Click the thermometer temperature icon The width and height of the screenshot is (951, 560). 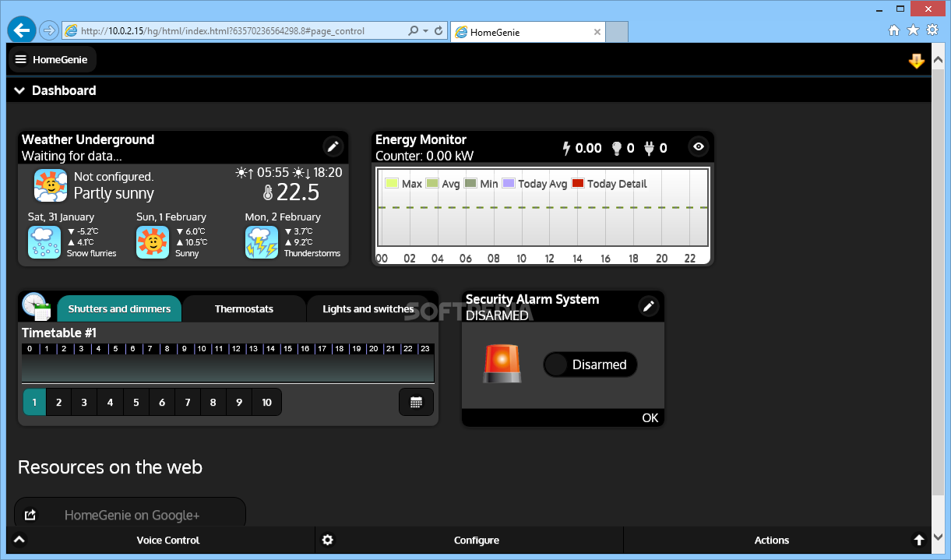point(268,192)
